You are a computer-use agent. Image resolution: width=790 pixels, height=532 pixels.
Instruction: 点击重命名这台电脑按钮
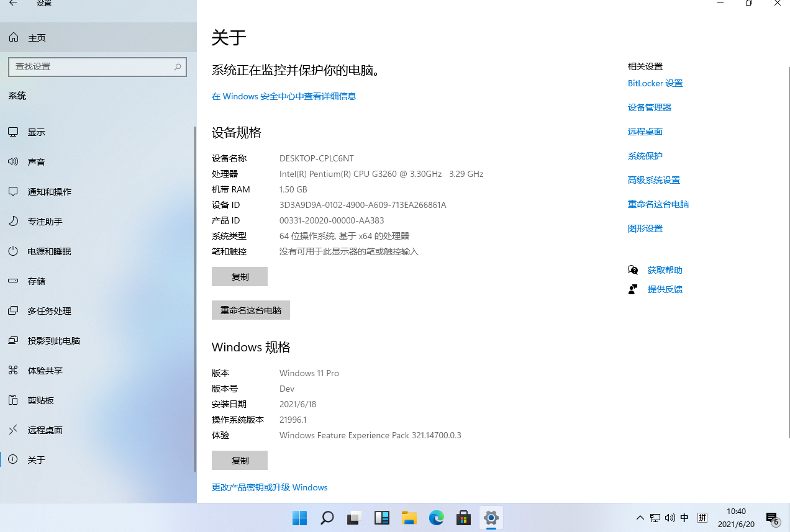(250, 310)
